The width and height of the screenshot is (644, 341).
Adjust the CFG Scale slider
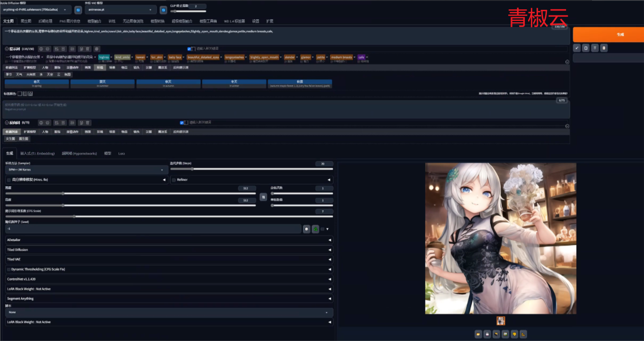tap(169, 216)
